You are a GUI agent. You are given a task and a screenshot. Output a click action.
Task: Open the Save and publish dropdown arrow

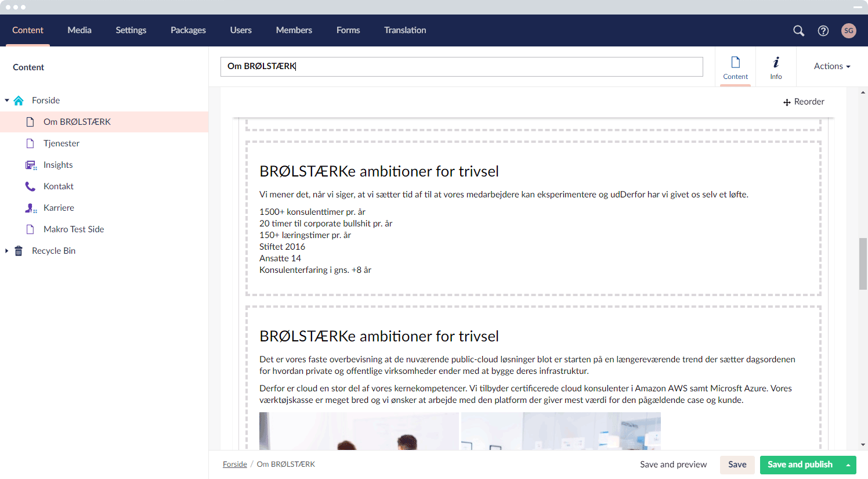[x=848, y=464]
